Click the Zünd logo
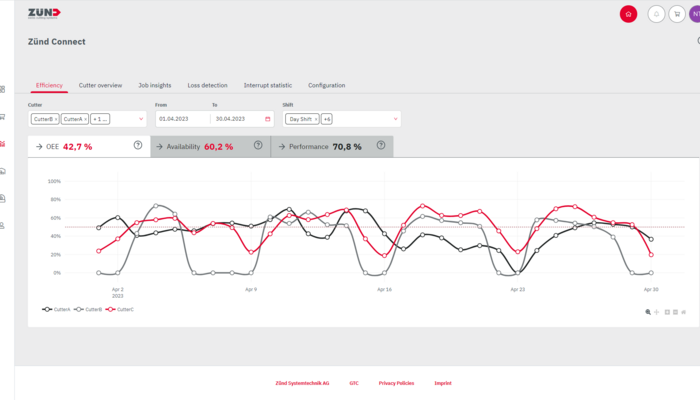Screen dimensions: 700x400 click(44, 13)
